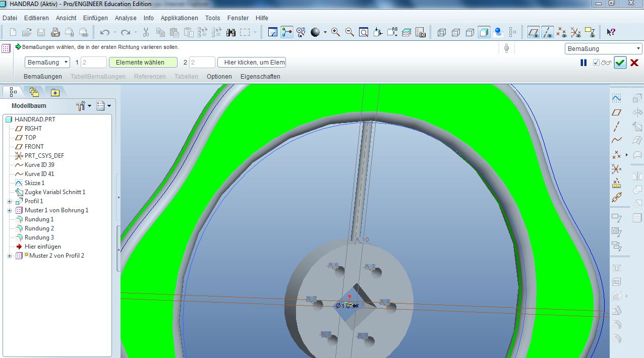Viewport: 644px width, 358px height.
Task: Print the model using printer icon
Action: [55, 32]
